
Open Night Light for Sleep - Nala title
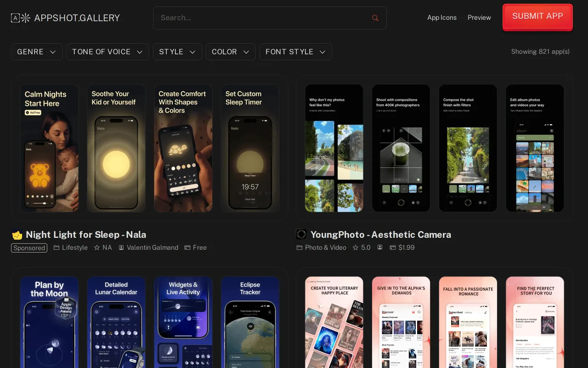86,235
